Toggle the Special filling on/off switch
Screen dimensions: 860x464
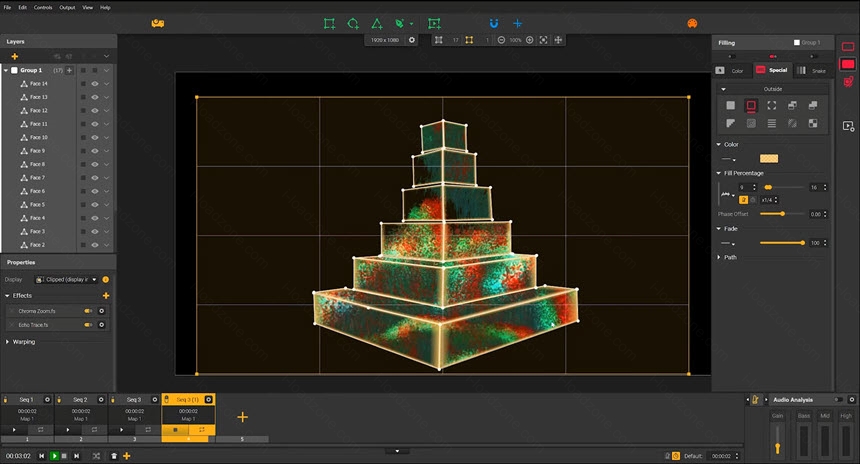[773, 56]
